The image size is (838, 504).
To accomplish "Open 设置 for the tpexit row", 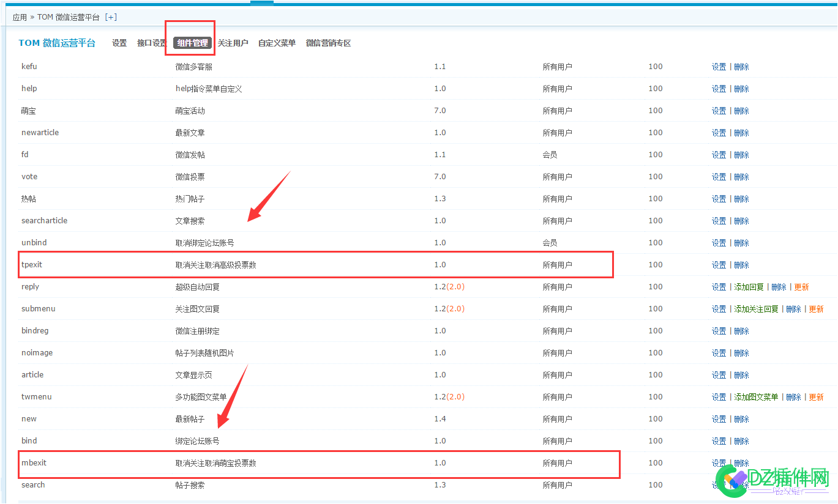I will [719, 265].
